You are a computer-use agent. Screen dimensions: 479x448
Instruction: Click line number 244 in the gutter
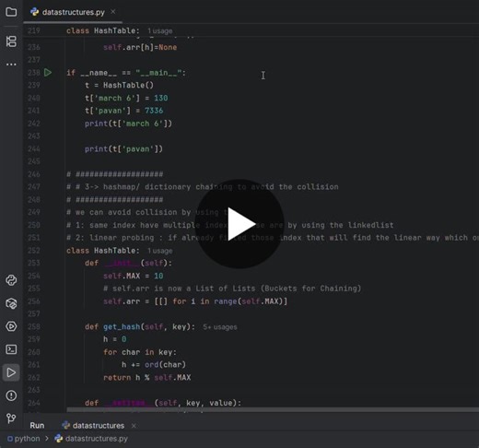click(34, 148)
